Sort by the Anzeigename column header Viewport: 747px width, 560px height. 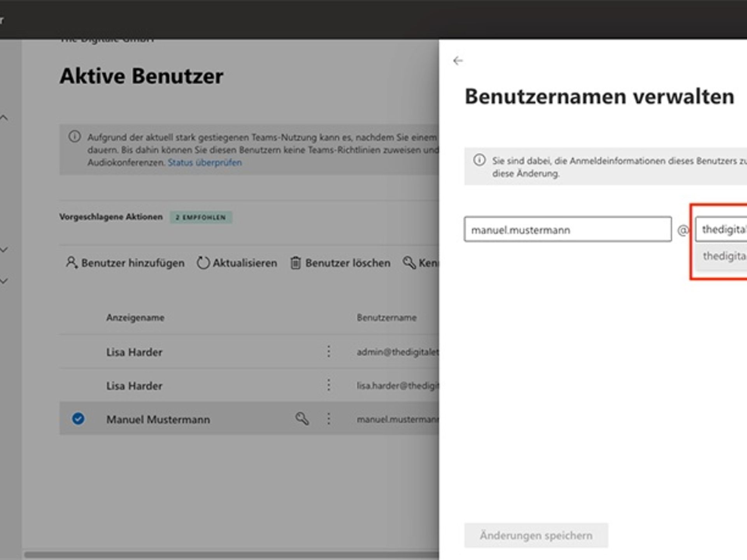click(x=135, y=317)
